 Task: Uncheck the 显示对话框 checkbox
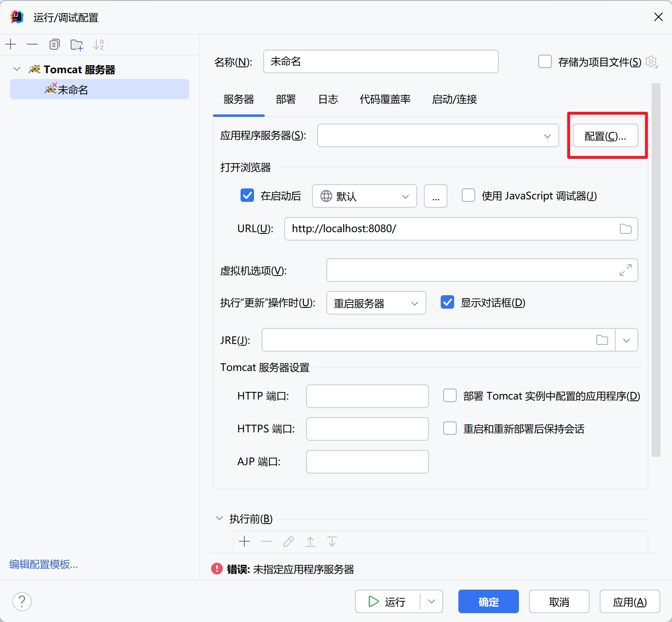447,302
